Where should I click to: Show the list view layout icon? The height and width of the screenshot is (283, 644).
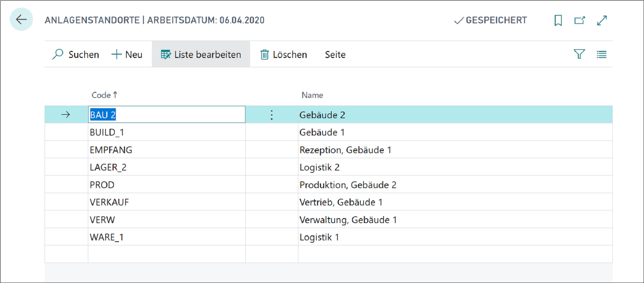click(601, 54)
